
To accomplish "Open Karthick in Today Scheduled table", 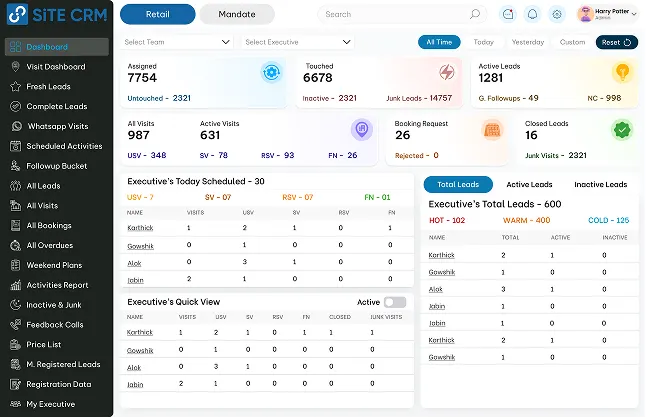I will (x=140, y=228).
